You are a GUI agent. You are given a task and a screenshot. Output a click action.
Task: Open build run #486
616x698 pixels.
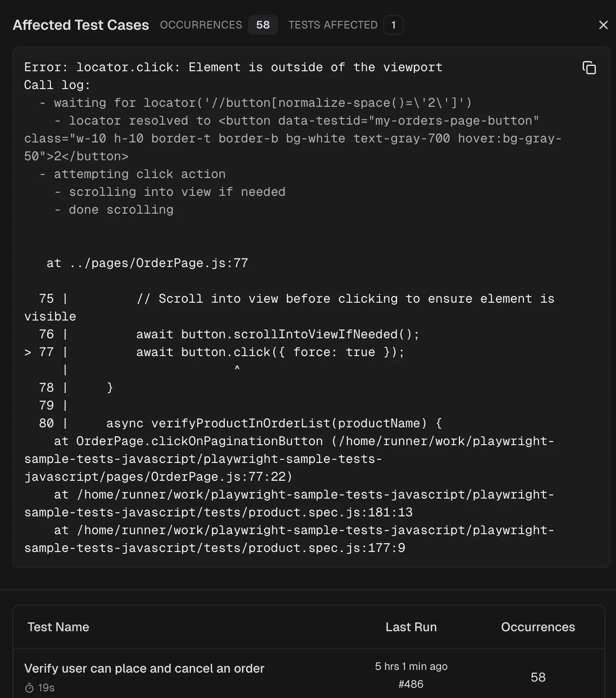410,684
